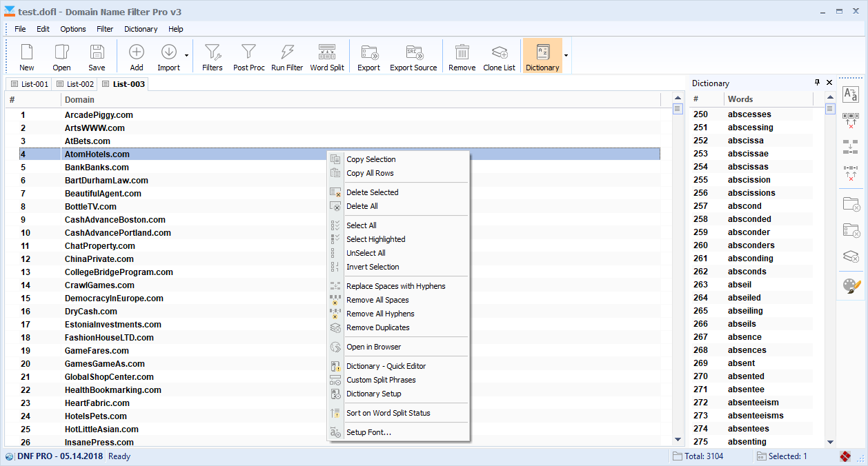Toggle the Dictionary toolbar button
Viewport: 868px width, 466px height.
542,56
